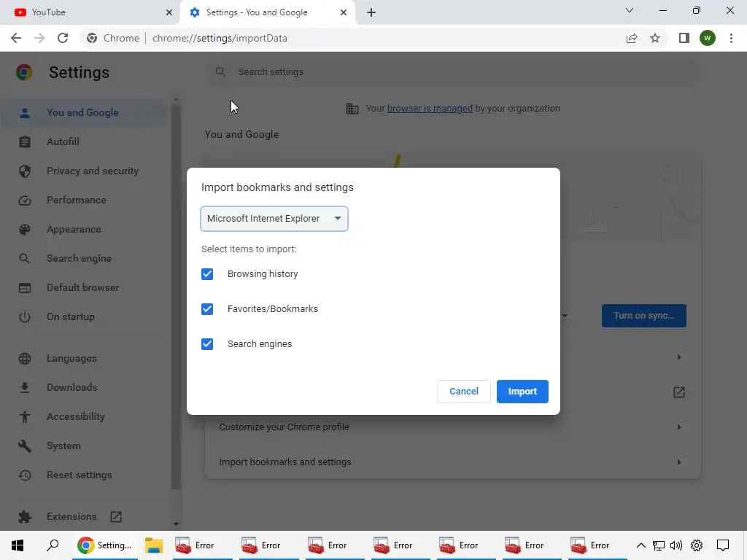The width and height of the screenshot is (747, 560).
Task: Click the Chrome site info icon
Action: coord(92,38)
